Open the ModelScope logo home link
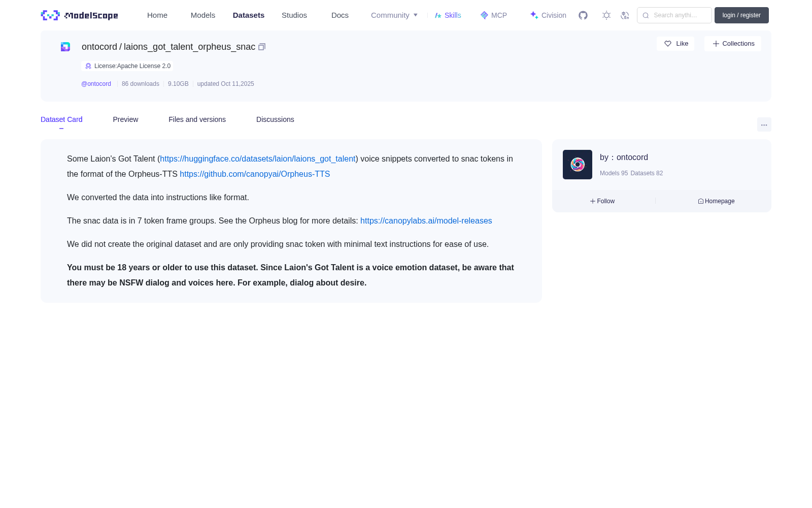 [x=79, y=15]
